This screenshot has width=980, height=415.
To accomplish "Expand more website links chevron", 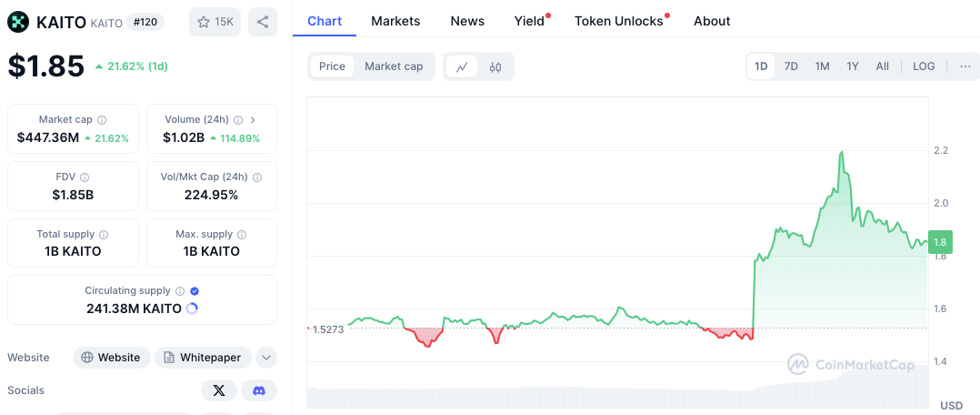I will [x=266, y=358].
